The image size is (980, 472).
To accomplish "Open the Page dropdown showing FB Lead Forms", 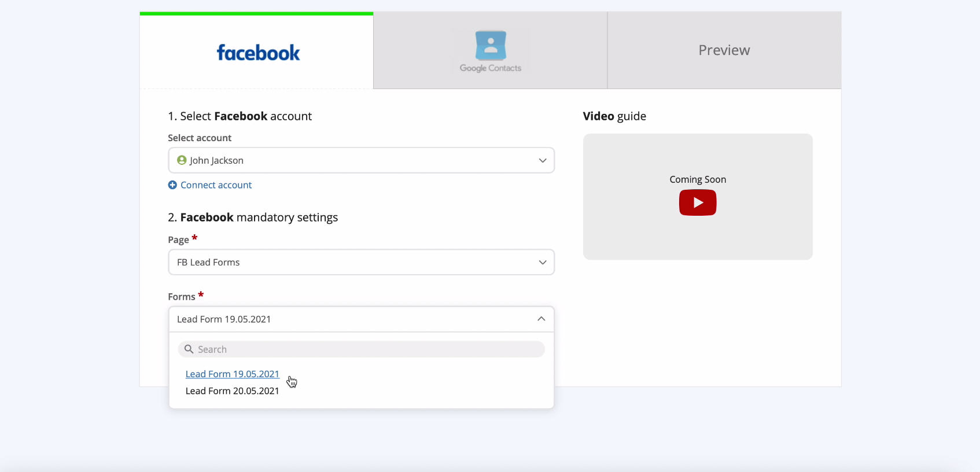I will pyautogui.click(x=362, y=262).
